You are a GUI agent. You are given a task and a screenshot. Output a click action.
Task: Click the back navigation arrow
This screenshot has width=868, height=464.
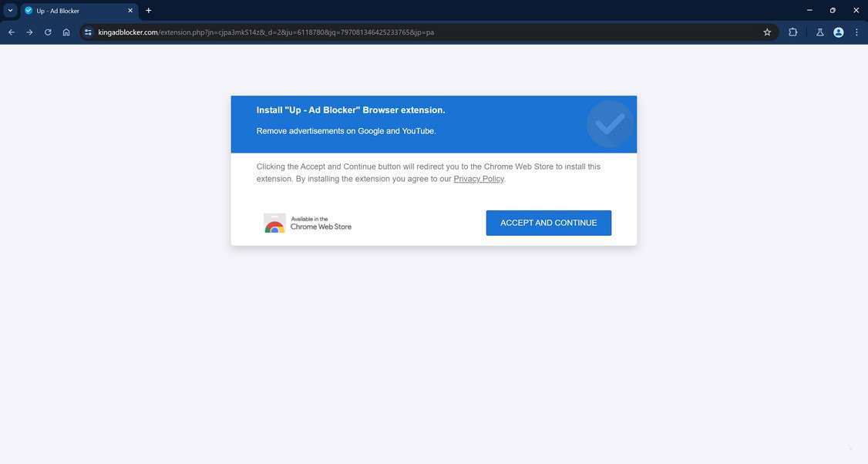click(x=11, y=32)
